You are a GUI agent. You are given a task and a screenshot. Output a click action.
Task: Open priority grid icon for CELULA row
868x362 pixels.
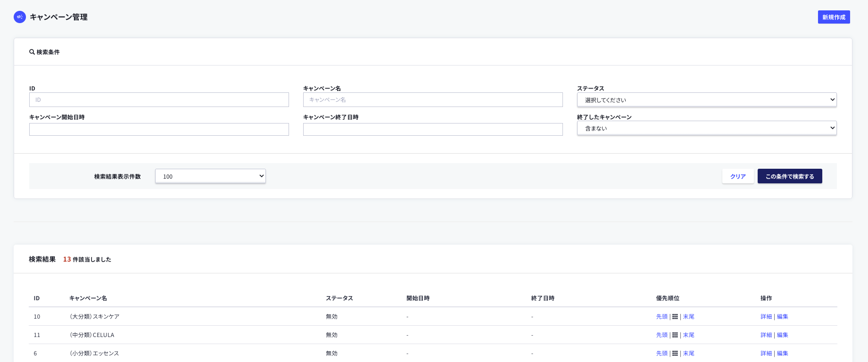[x=675, y=335]
